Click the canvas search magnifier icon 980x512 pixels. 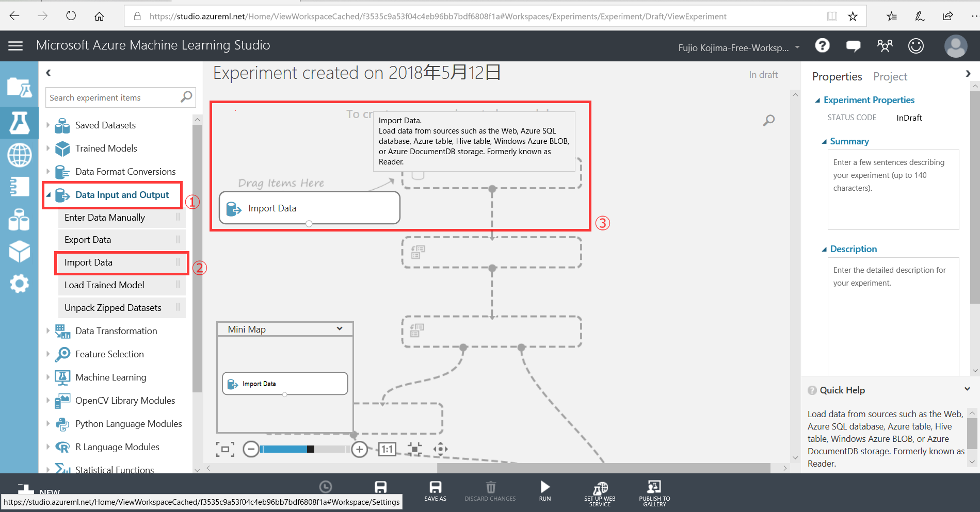[768, 121]
